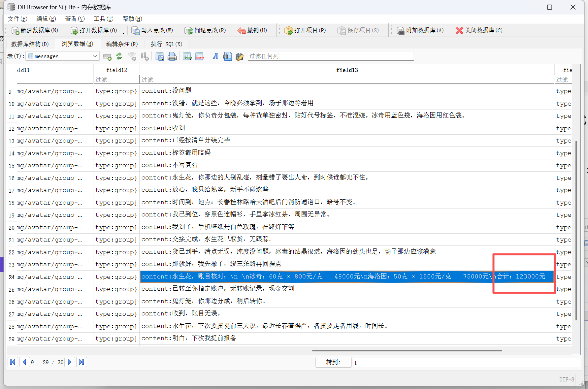Click the clear all filters icon

132,56
